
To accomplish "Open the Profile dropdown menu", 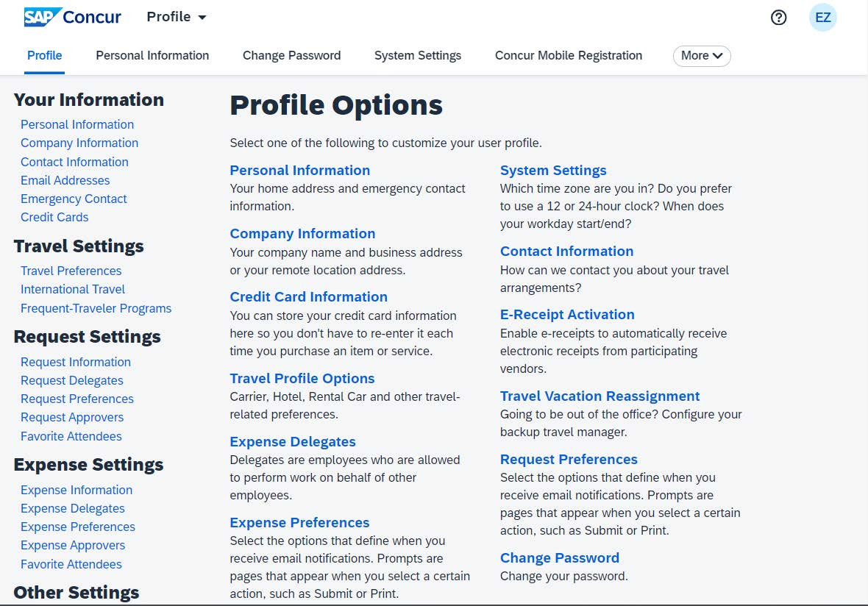I will pos(176,16).
